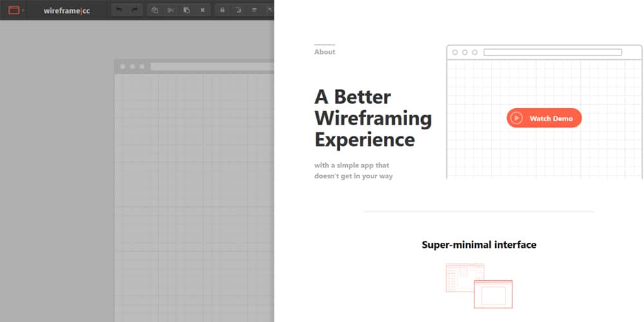This screenshot has height=322, width=644.
Task: Bring element to front
Action: coord(238,10)
